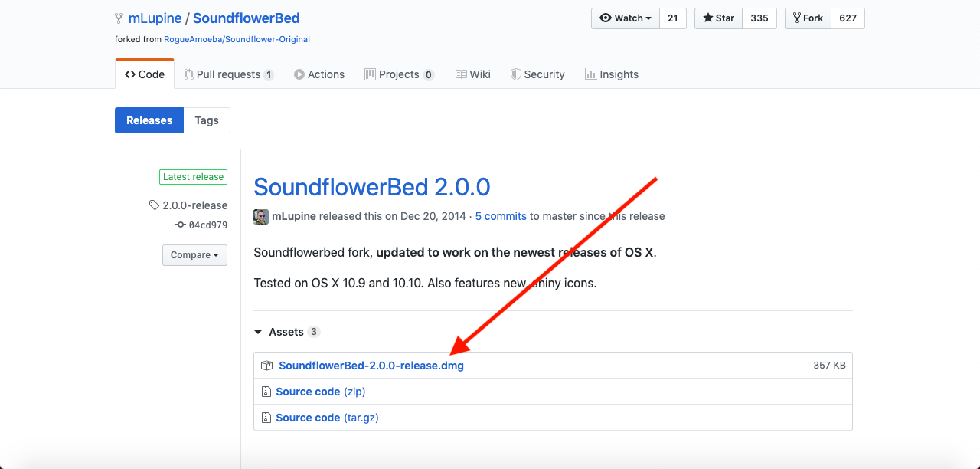Click the project board icon on the Projects tab
This screenshot has height=469, width=980.
(370, 74)
